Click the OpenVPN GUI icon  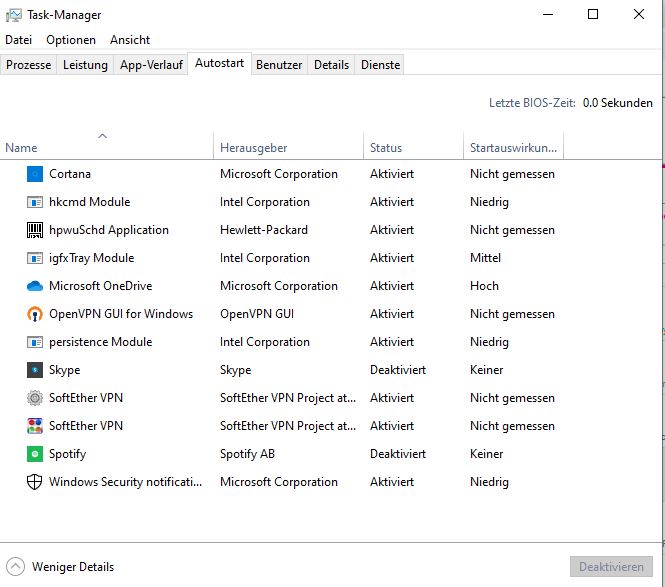[x=35, y=314]
